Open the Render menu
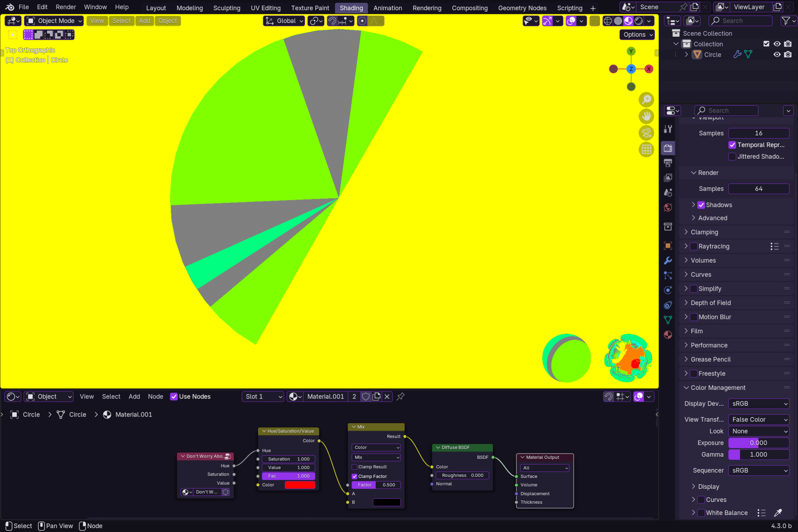 coord(66,7)
